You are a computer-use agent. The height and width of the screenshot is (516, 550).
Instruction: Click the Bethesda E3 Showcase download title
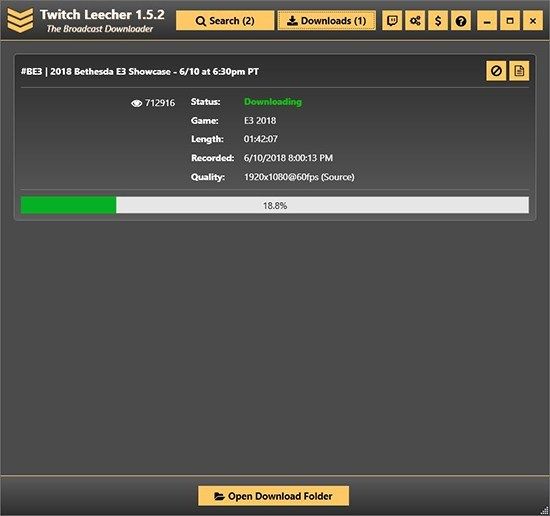tap(140, 72)
